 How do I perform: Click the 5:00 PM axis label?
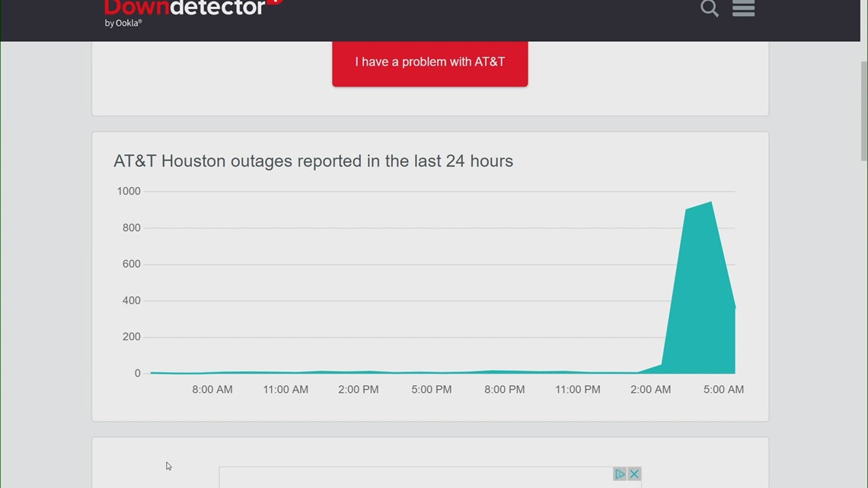[x=431, y=390]
